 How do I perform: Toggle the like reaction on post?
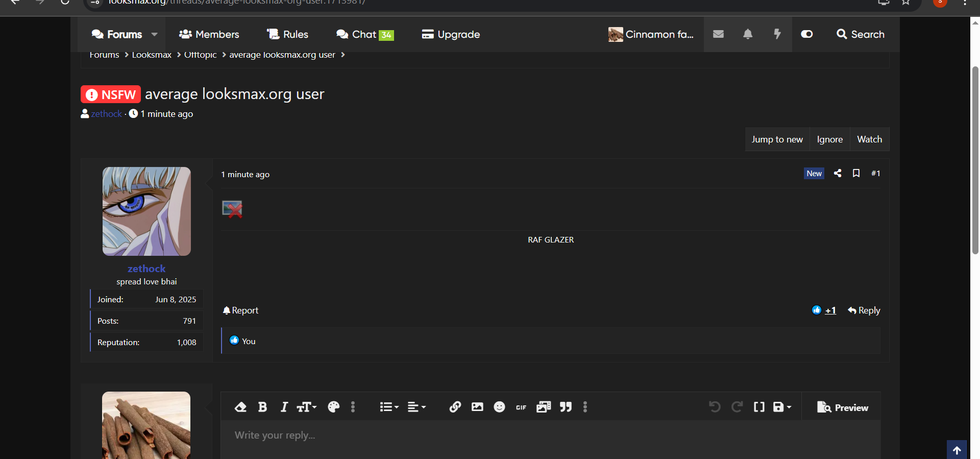tap(817, 310)
